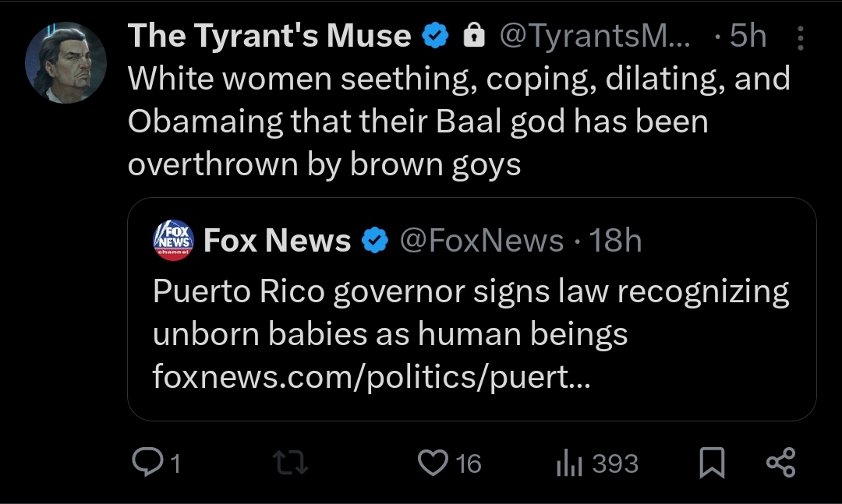Click the Fox News channel logo
Image resolution: width=842 pixels, height=504 pixels.
click(x=173, y=240)
